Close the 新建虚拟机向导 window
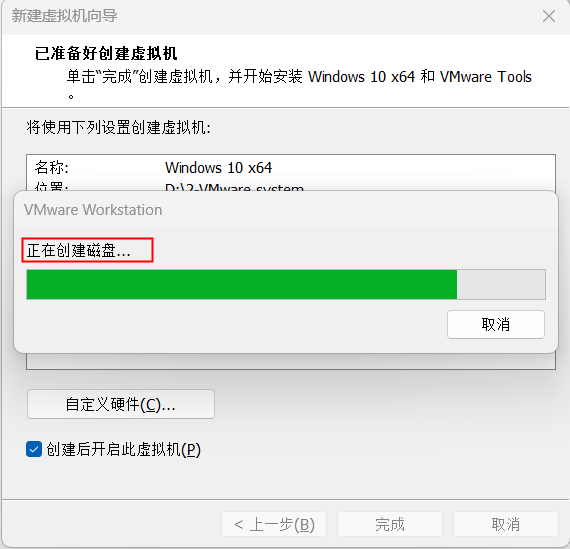 (549, 16)
